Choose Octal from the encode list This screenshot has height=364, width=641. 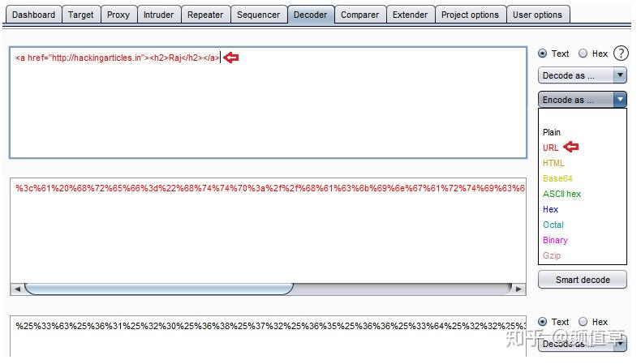(553, 225)
